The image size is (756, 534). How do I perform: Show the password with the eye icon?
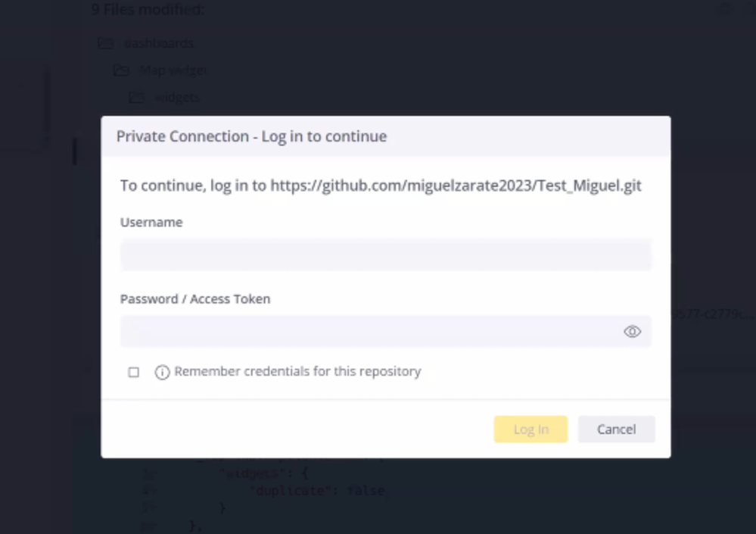[632, 332]
